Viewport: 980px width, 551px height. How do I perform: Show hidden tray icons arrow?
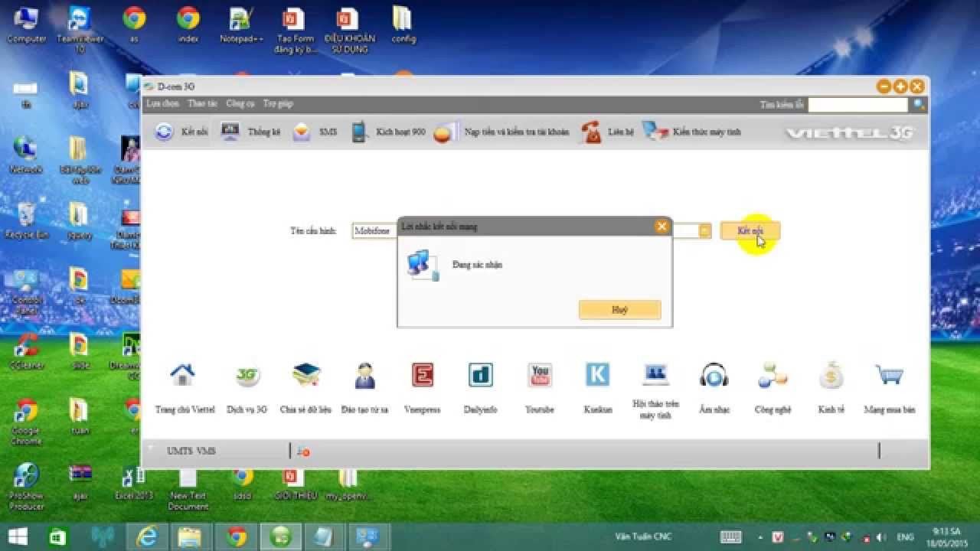(760, 537)
